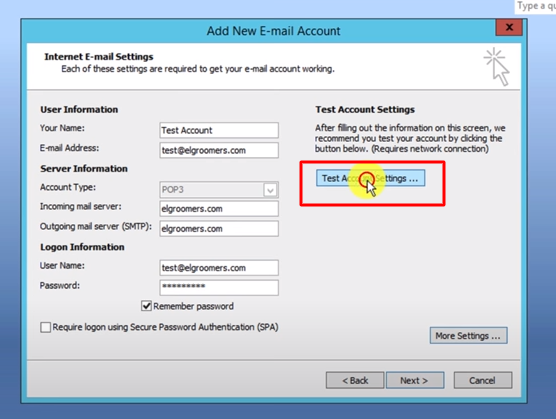The height and width of the screenshot is (419, 556).
Task: Expand the Account Type dropdown arrow
Action: (270, 190)
